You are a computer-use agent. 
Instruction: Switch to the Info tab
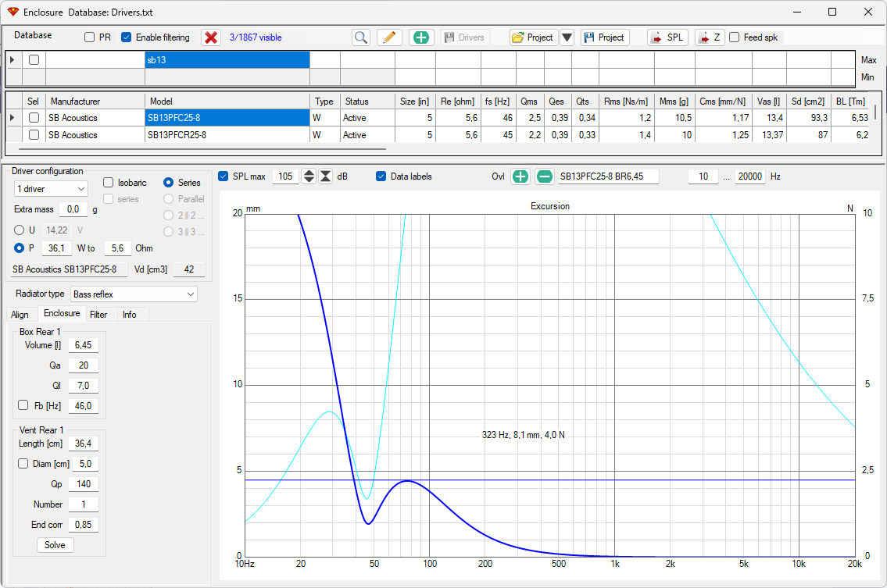[x=130, y=315]
